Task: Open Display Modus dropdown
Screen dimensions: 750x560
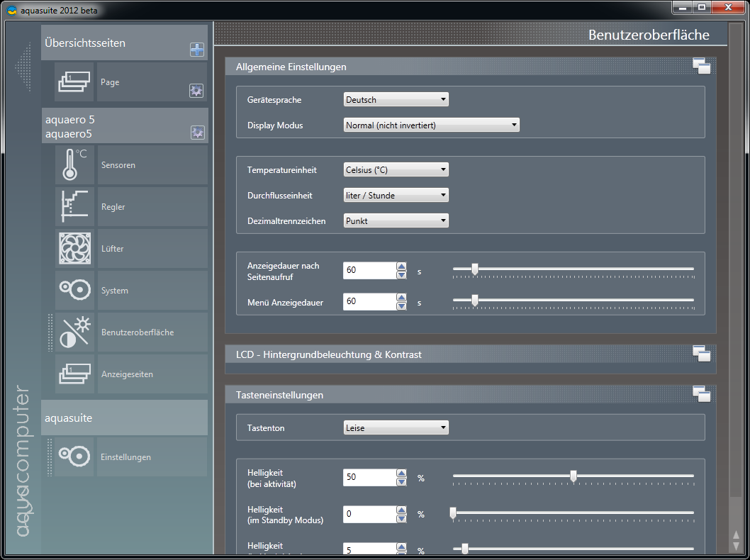Action: point(432,125)
